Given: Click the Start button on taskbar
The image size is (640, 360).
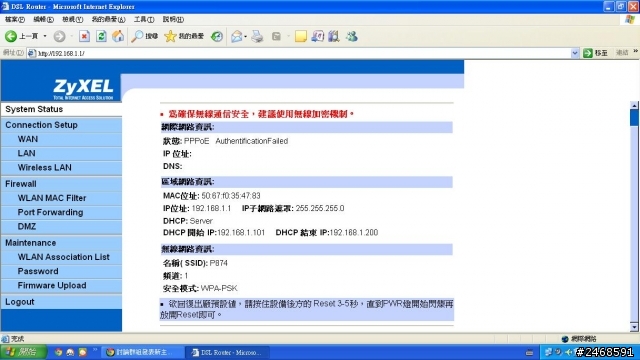Looking at the screenshot, I should [x=23, y=352].
